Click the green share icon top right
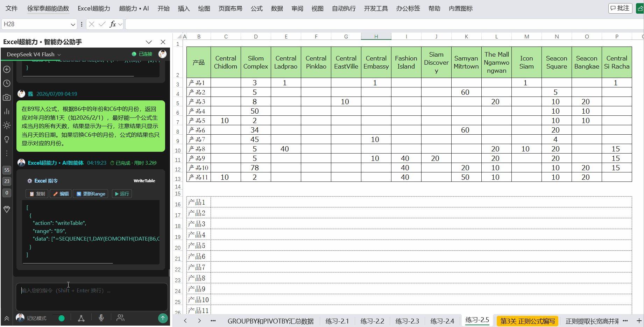The width and height of the screenshot is (644, 327). coord(640,8)
